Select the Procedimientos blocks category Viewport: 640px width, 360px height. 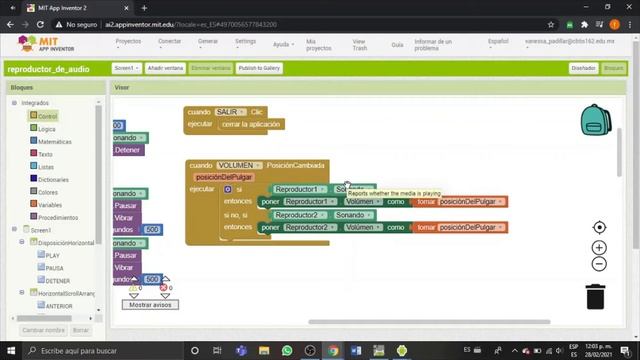tap(54, 217)
